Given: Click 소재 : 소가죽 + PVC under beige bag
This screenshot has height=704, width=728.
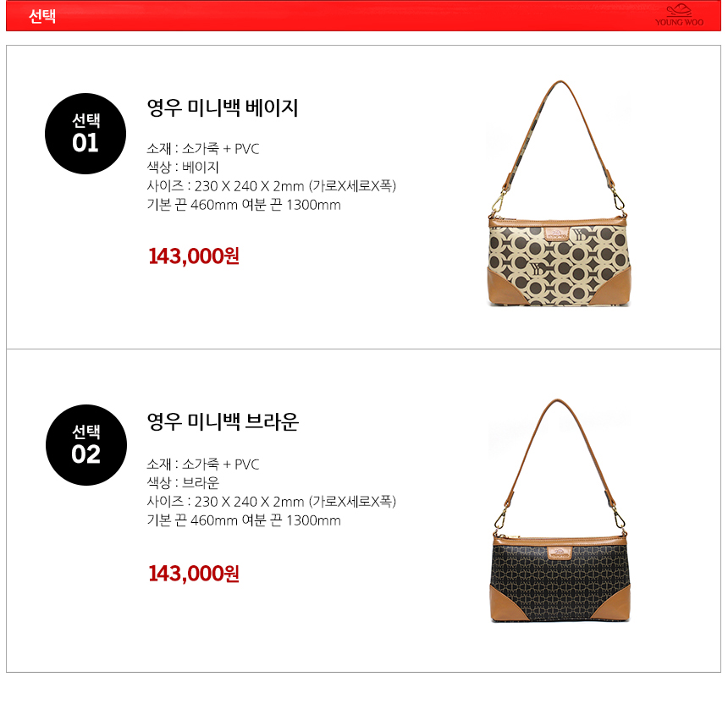Looking at the screenshot, I should tap(203, 149).
